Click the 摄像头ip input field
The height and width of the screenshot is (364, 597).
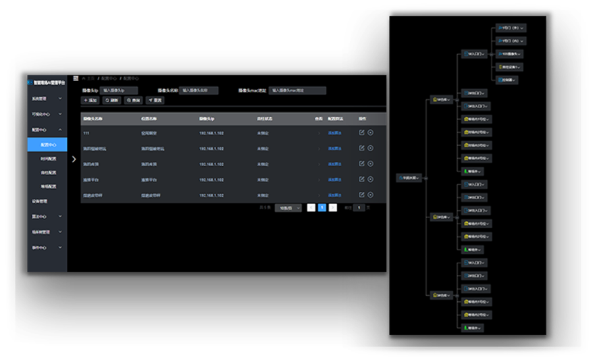tap(120, 90)
